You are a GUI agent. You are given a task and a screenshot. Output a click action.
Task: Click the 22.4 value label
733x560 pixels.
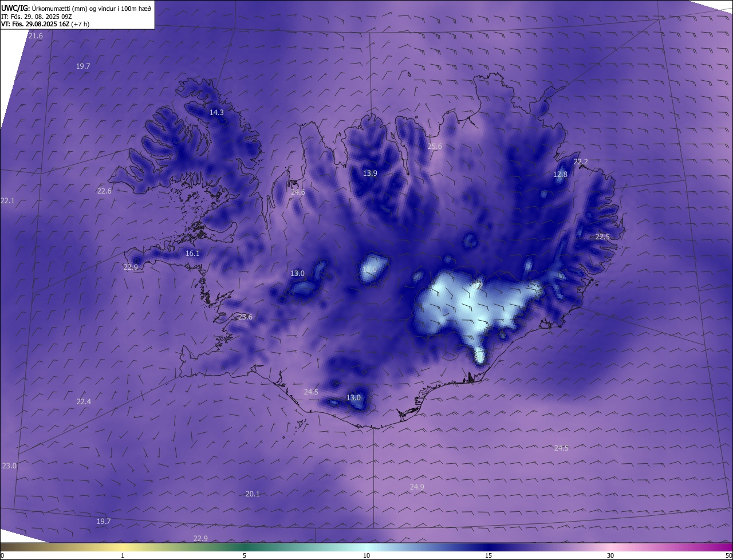tap(84, 402)
